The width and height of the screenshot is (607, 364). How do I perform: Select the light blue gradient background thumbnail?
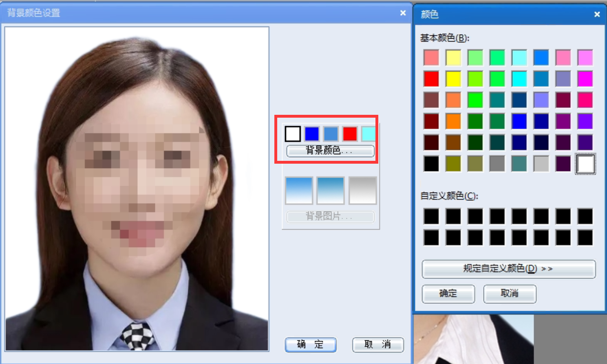(299, 190)
